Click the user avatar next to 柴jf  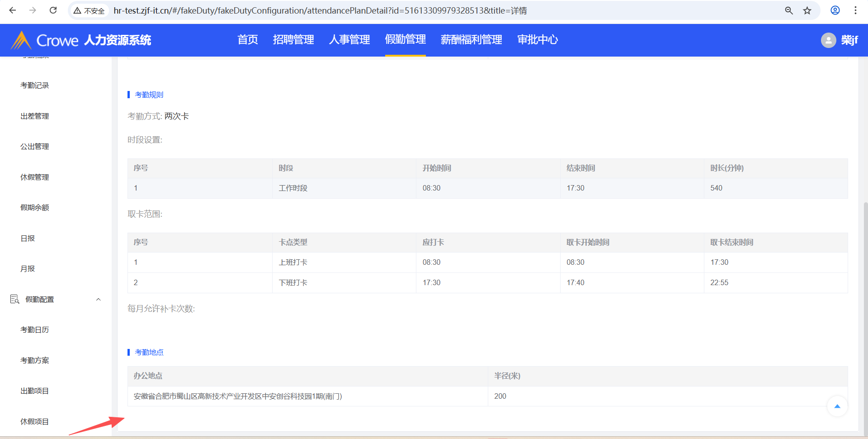click(828, 40)
